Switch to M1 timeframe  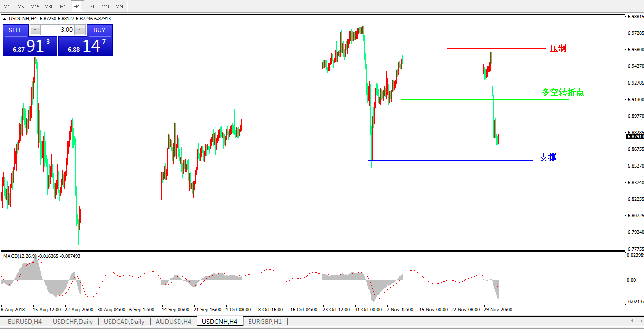7,6
